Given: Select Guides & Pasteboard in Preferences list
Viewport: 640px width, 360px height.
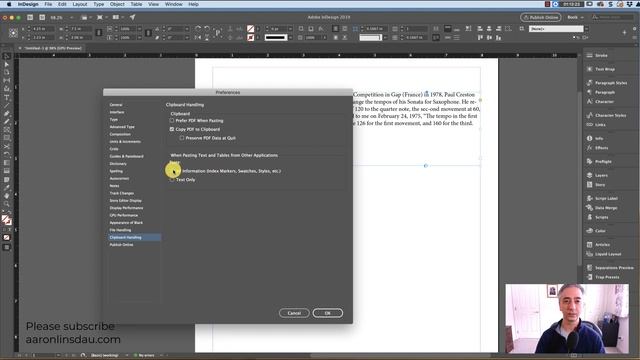Looking at the screenshot, I should tap(126, 156).
